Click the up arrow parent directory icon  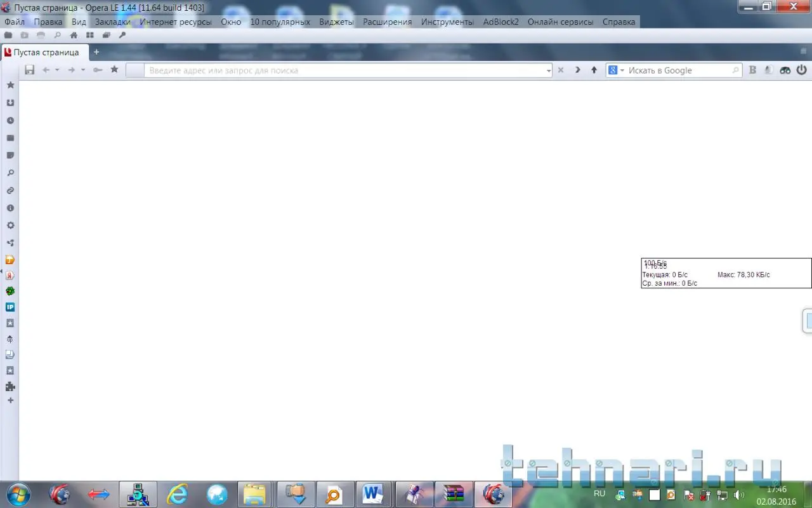[594, 70]
